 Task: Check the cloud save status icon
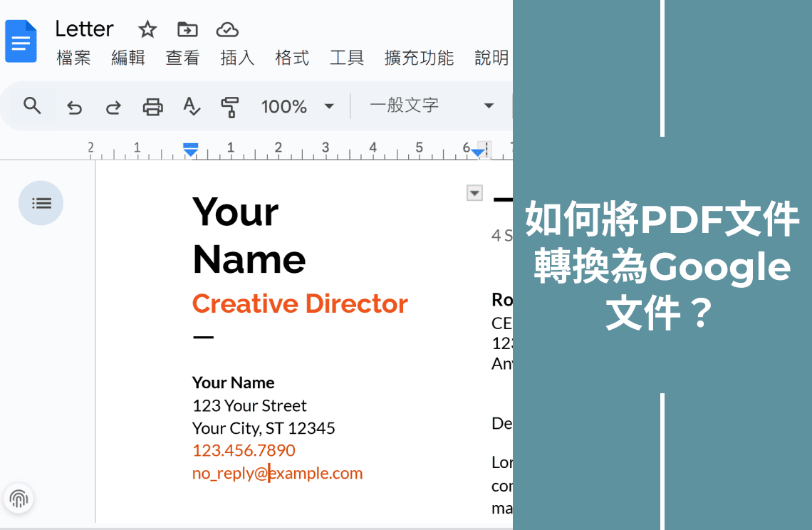pyautogui.click(x=227, y=29)
